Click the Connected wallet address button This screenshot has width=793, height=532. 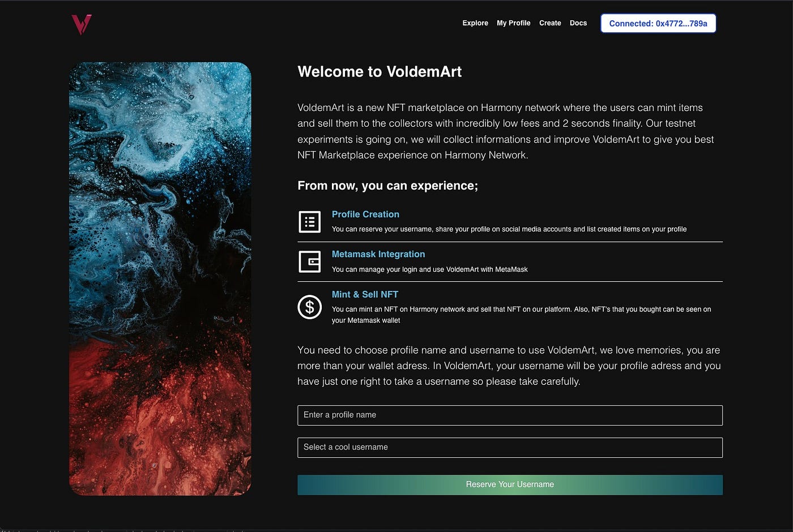point(658,23)
